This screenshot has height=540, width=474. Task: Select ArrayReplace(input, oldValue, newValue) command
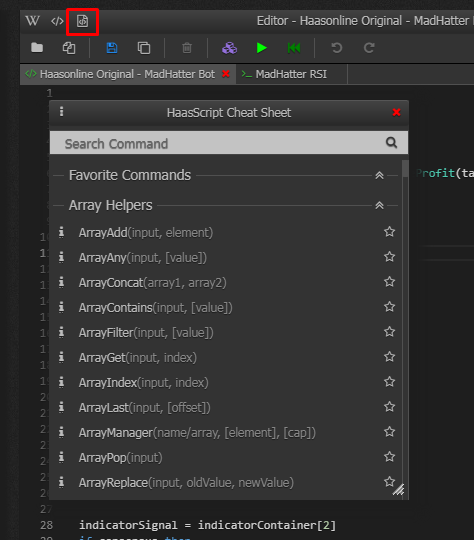(x=186, y=483)
